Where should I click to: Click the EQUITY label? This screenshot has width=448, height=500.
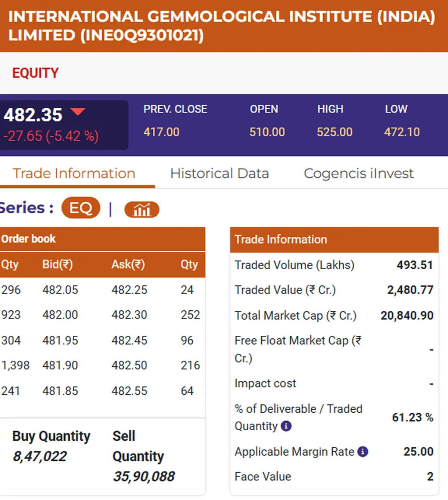coord(35,73)
